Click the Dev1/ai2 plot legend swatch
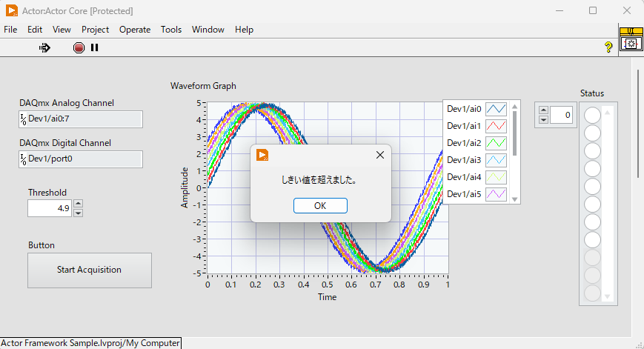This screenshot has height=349, width=644. coord(496,143)
